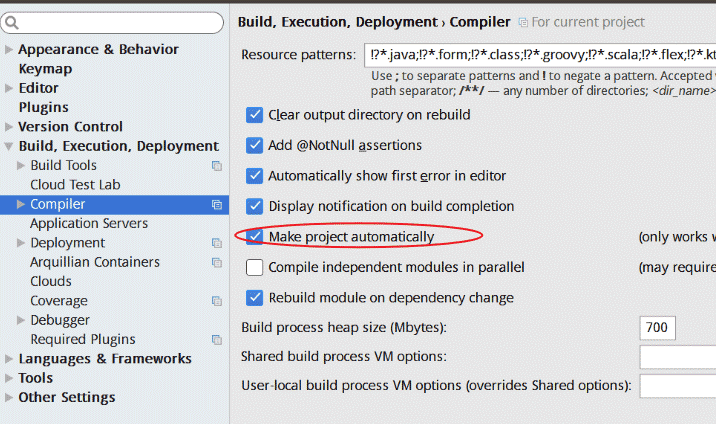This screenshot has height=424, width=716.
Task: Select Plugins in the settings tree
Action: point(43,107)
